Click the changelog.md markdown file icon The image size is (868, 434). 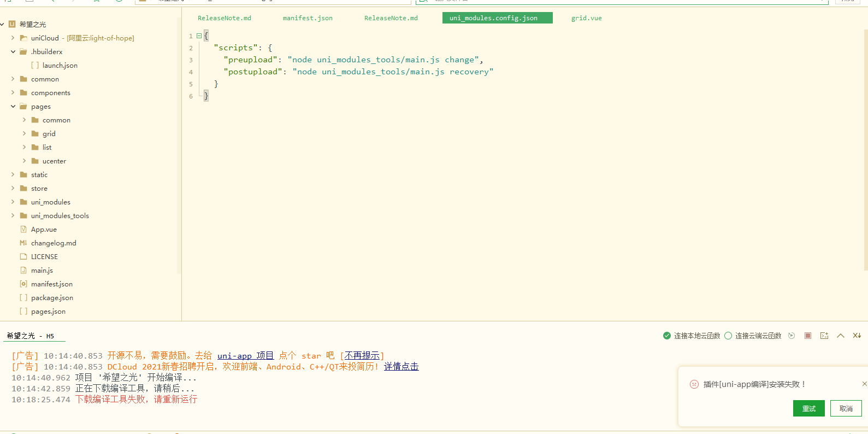pos(23,243)
